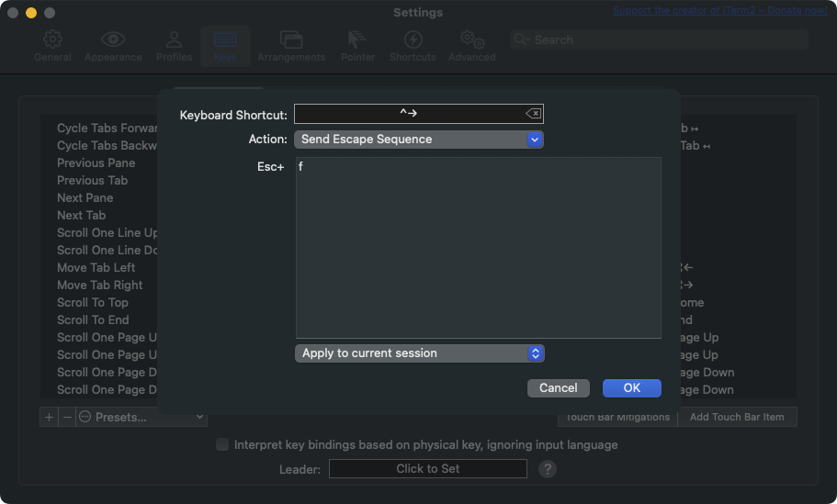The image size is (837, 504).
Task: Open the General settings tab
Action: point(52,47)
